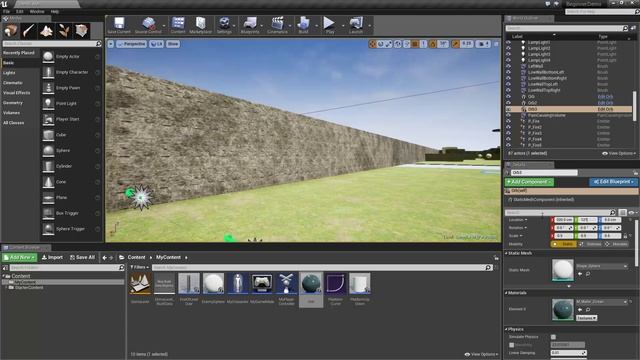The image size is (640, 360).
Task: Open the viewport Perspective dropdown
Action: click(131, 44)
